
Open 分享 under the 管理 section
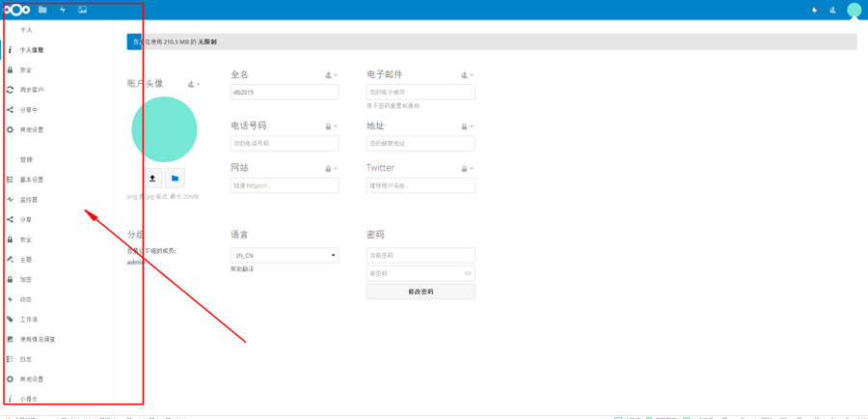25,219
